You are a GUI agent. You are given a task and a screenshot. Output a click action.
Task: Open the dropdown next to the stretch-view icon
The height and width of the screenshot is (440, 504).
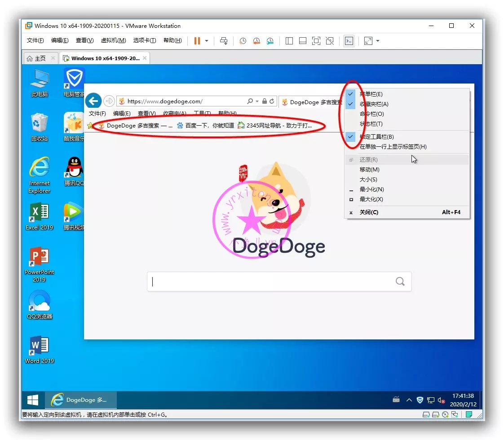tap(378, 41)
